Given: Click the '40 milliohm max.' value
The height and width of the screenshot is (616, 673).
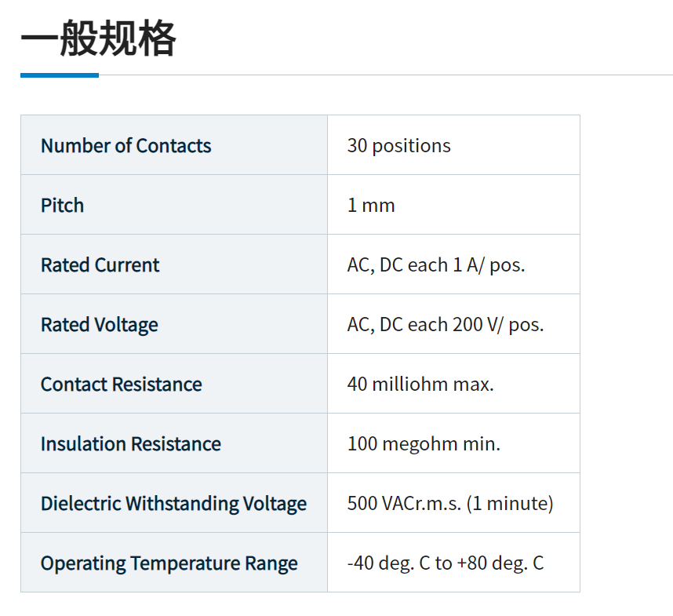Looking at the screenshot, I should [420, 385].
